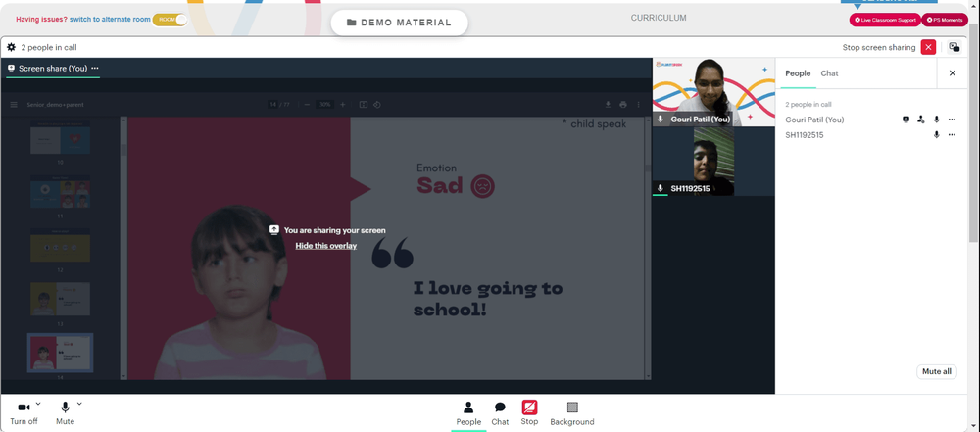Screen dimensions: 980x432
Task: Click SH1192515 name in people list
Action: [805, 134]
